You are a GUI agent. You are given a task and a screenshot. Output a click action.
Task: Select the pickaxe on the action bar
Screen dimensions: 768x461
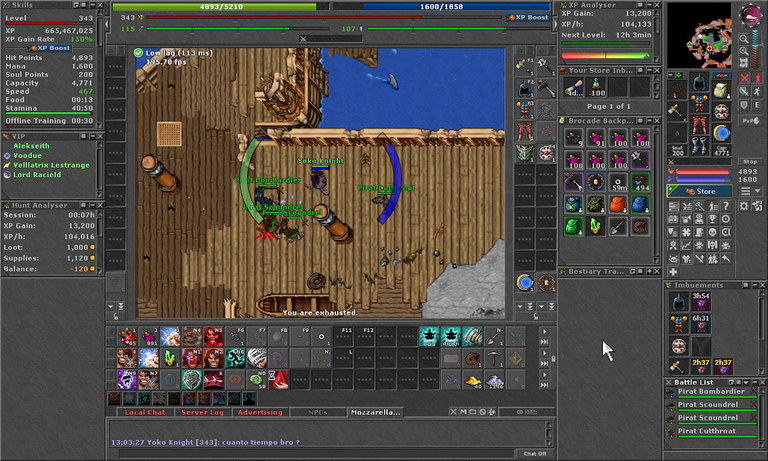(x=494, y=359)
